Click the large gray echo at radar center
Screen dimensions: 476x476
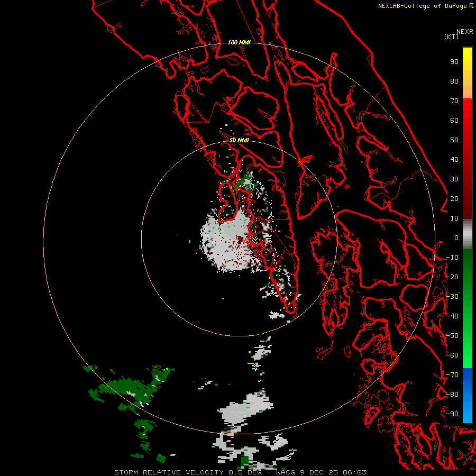point(231,243)
